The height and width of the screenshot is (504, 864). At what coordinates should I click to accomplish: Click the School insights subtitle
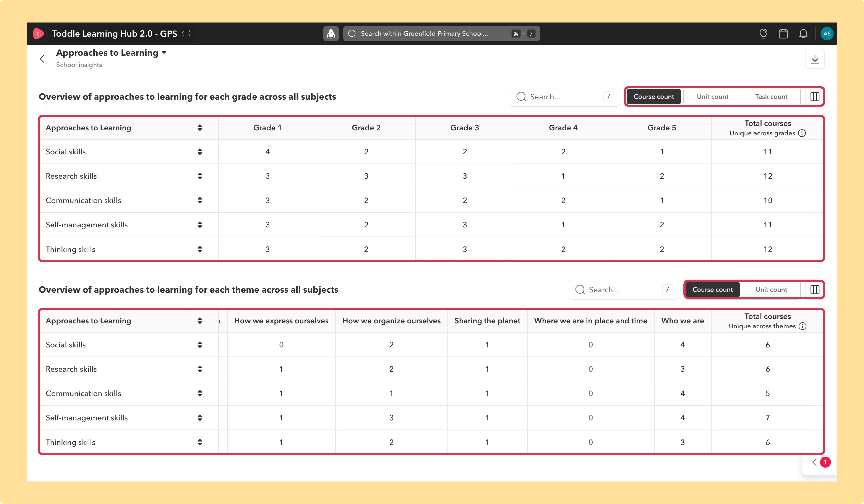[79, 65]
